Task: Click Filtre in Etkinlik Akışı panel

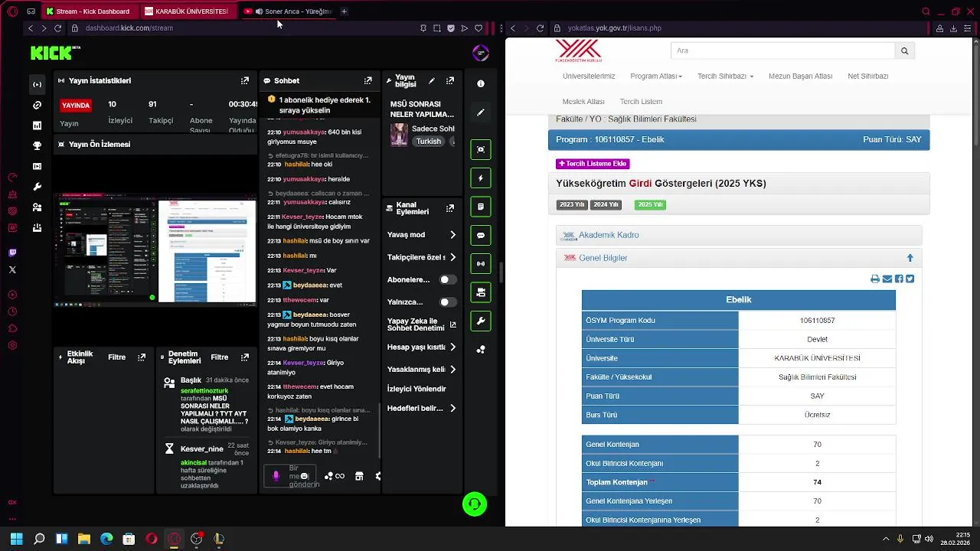Action: pyautogui.click(x=116, y=357)
